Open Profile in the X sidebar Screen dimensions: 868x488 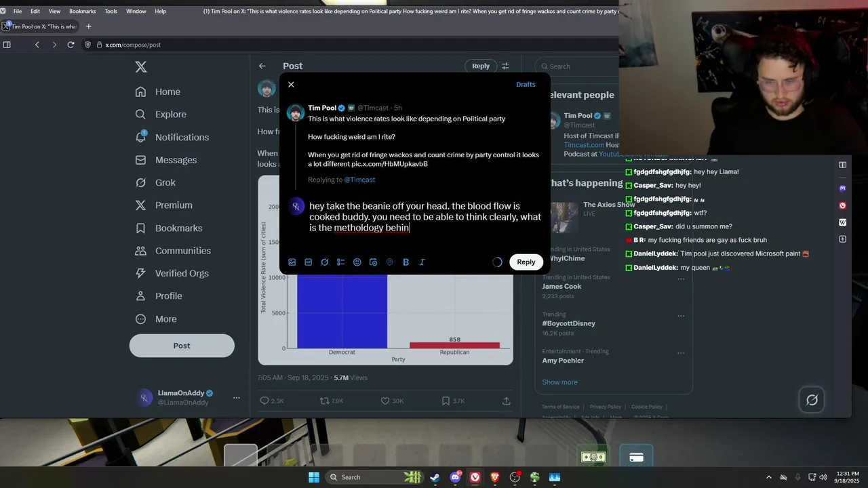(x=159, y=296)
